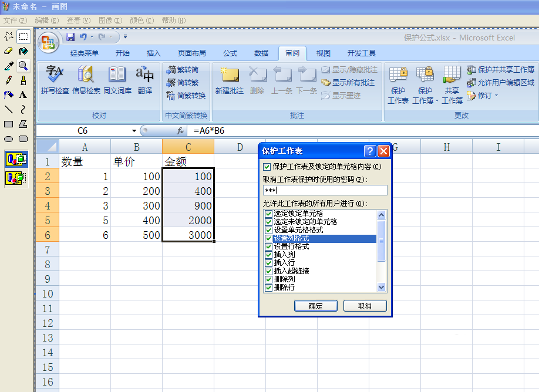539x392 pixels.
Task: Switch to the 公式 ribbon tab
Action: 230,53
